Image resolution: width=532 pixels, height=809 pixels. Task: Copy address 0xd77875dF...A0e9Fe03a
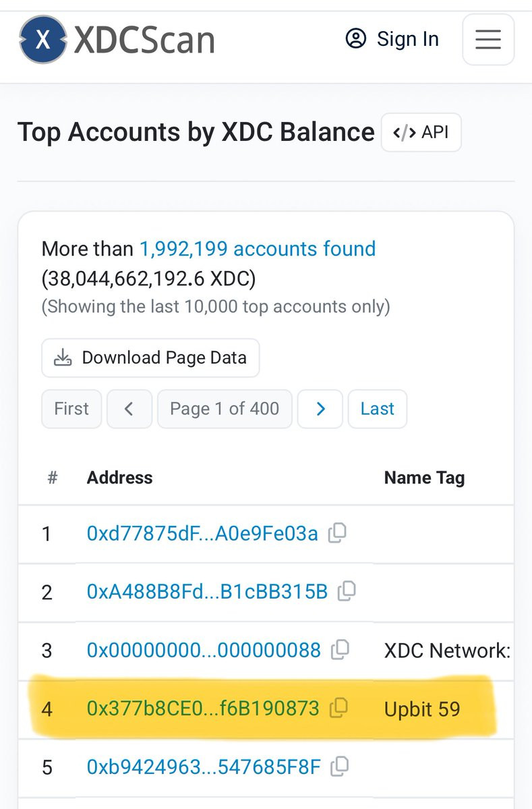(x=337, y=534)
